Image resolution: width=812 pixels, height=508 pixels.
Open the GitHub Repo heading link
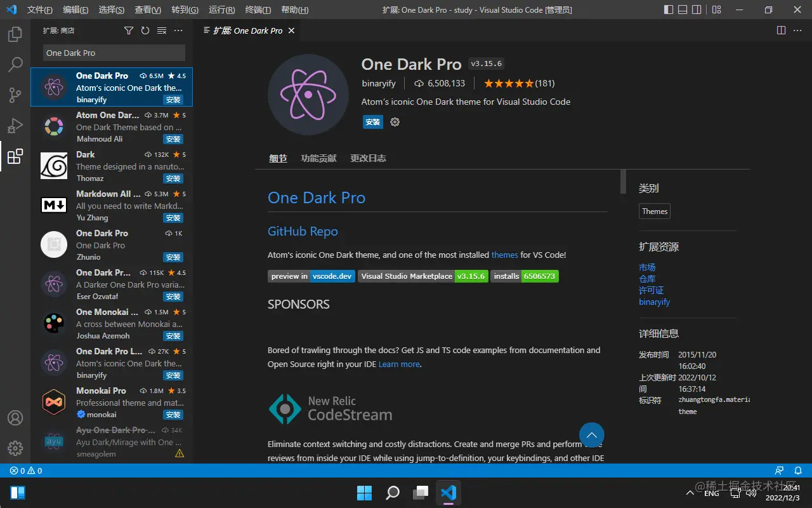(x=303, y=232)
